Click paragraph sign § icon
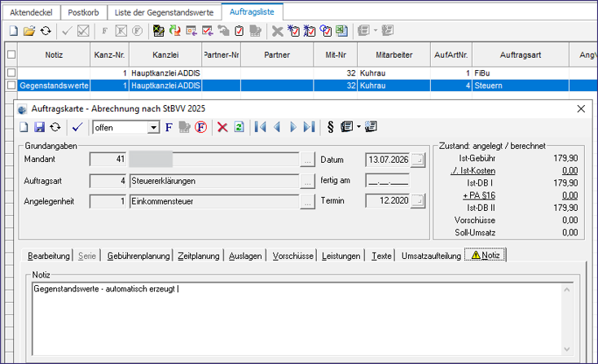This screenshot has height=364, width=598. [x=330, y=127]
